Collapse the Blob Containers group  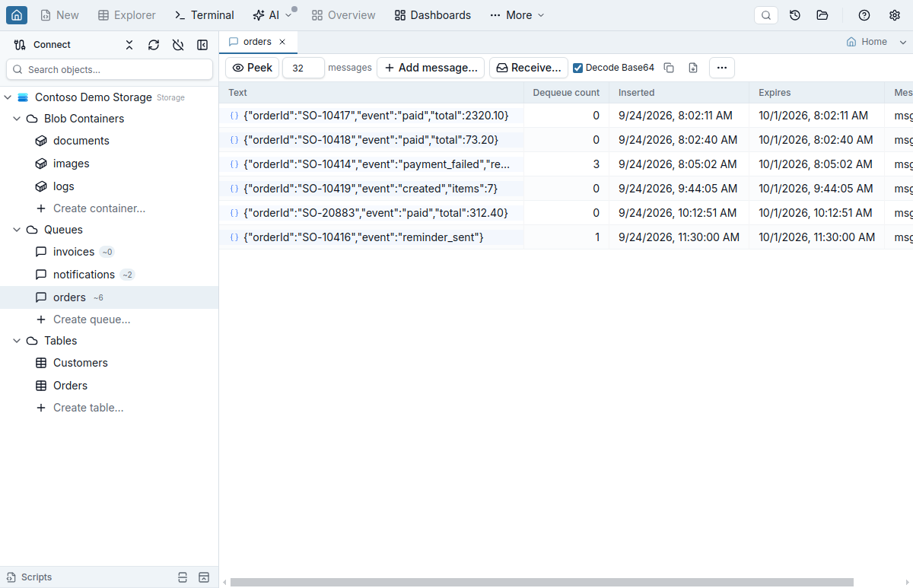(x=17, y=119)
